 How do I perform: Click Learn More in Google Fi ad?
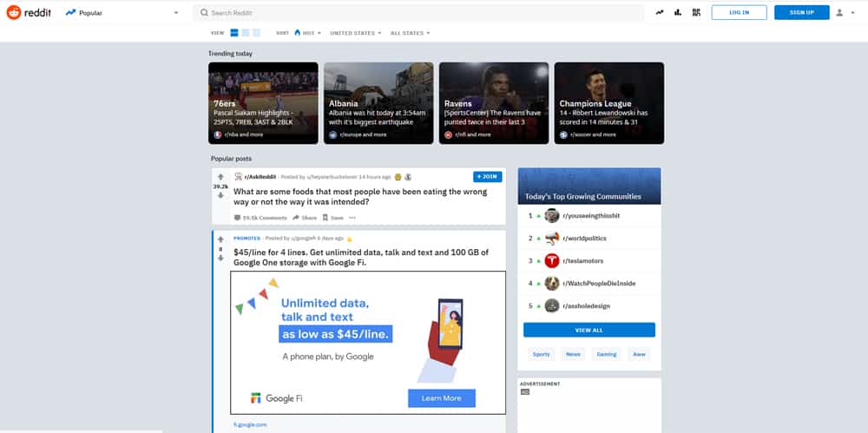pos(441,398)
